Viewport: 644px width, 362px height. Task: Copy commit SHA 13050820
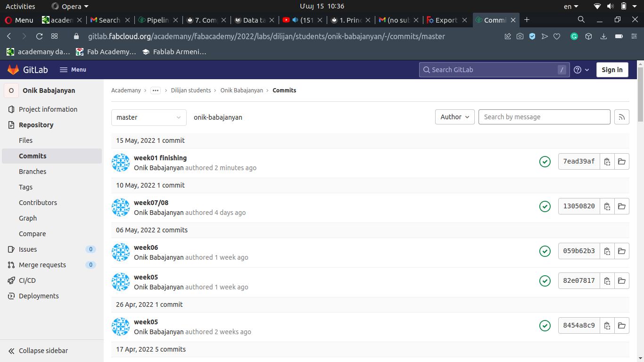(x=607, y=206)
